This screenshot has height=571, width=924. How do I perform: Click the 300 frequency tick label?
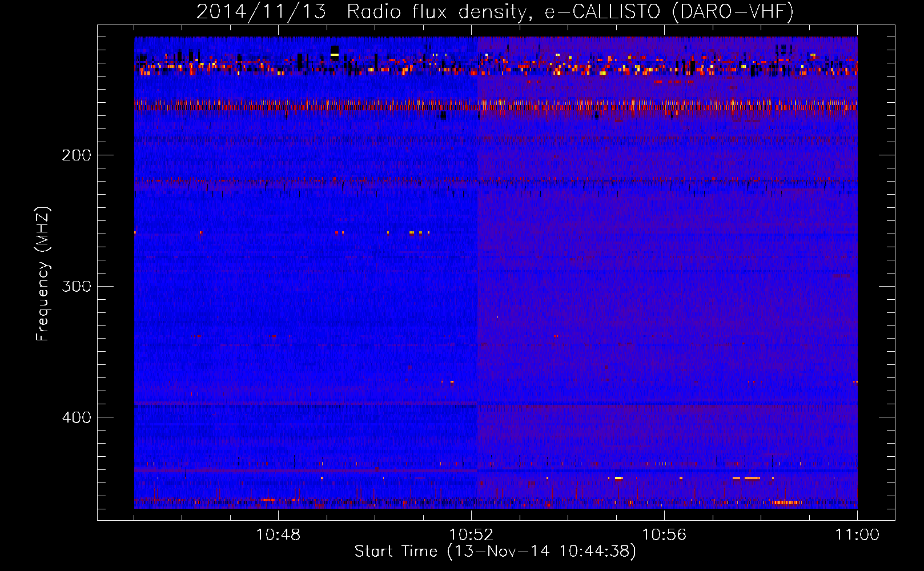(77, 286)
